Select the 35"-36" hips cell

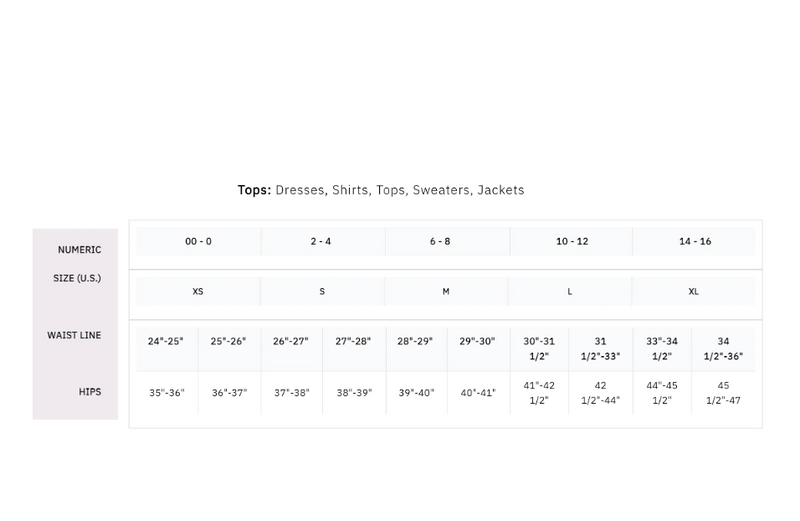pos(166,393)
